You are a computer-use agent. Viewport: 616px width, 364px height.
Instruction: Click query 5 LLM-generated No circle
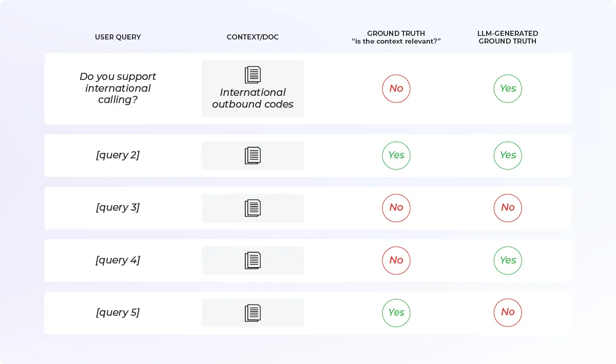tap(508, 313)
